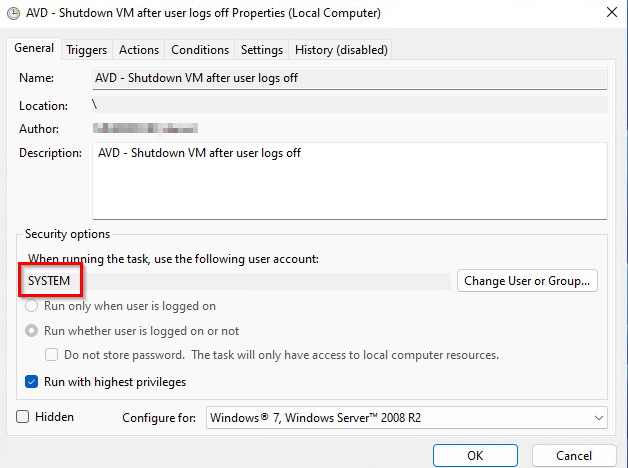Viewport: 628px width, 468px height.
Task: View the Settings tab
Action: pos(261,49)
